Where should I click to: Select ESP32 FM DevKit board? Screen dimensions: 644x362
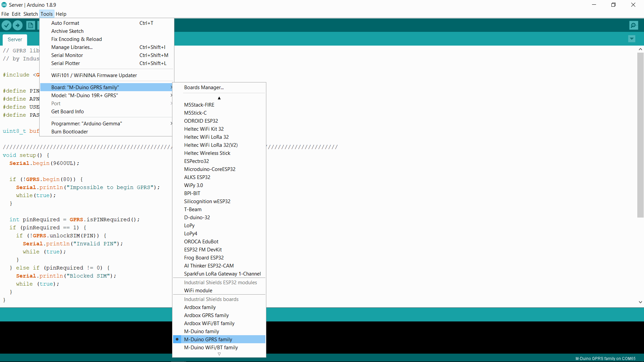click(x=219, y=249)
